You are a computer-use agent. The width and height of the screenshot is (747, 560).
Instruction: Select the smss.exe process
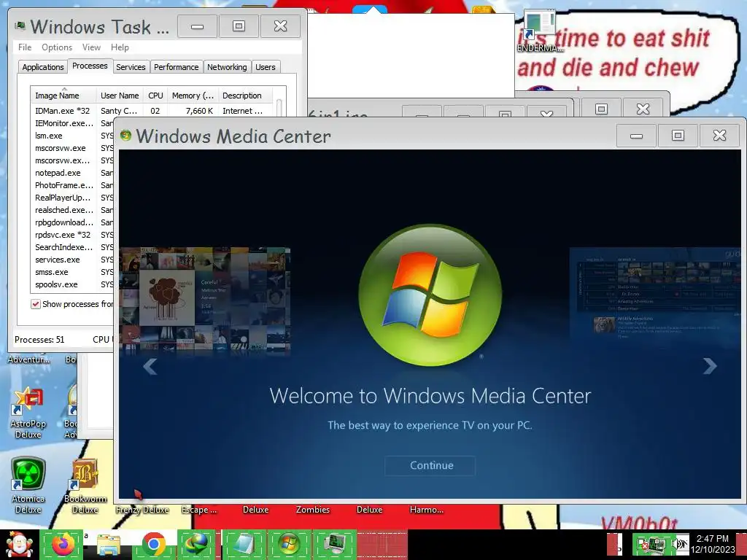[x=72, y=272]
